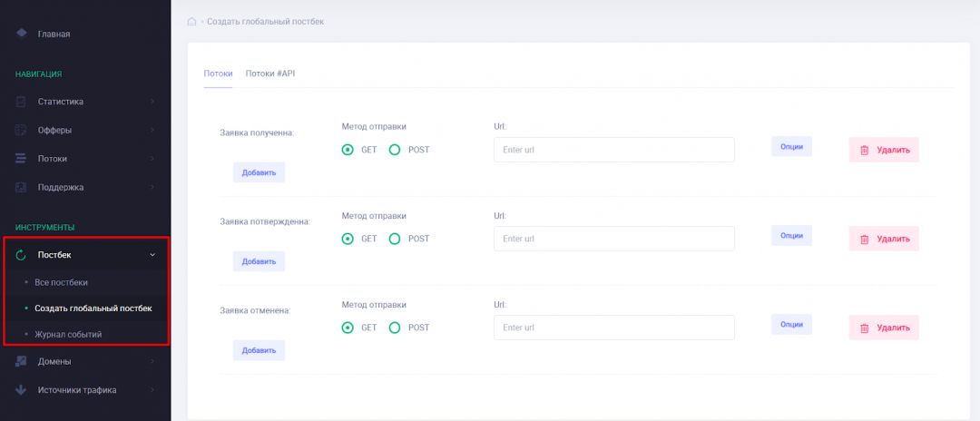
Task: Click the Источники трафика arrow icon
Action: pos(21,390)
